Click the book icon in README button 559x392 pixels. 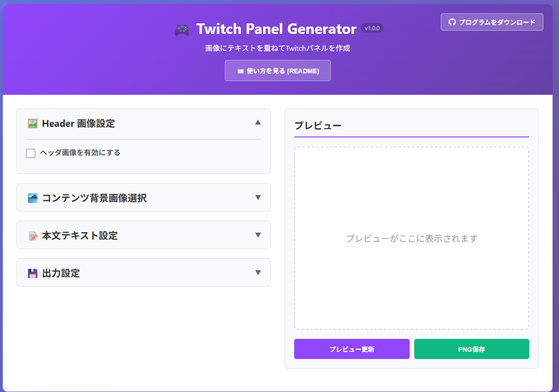point(241,71)
